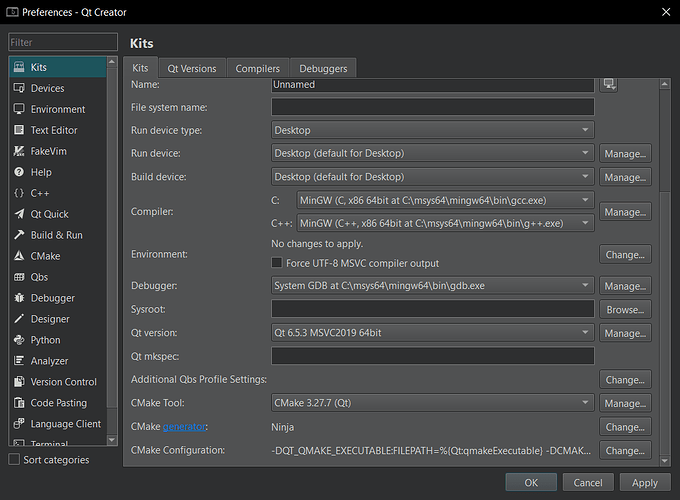This screenshot has height=500, width=680.
Task: Open the Python settings icon
Action: [19, 340]
